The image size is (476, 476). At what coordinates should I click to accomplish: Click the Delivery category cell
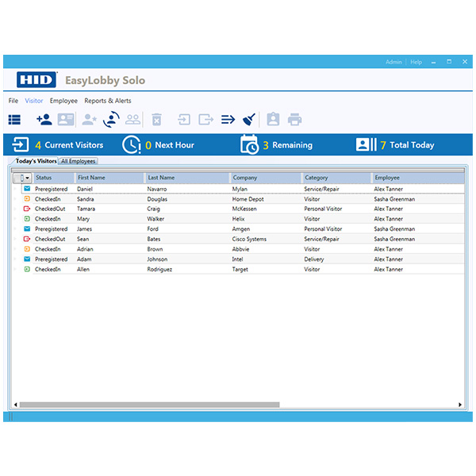click(x=314, y=259)
